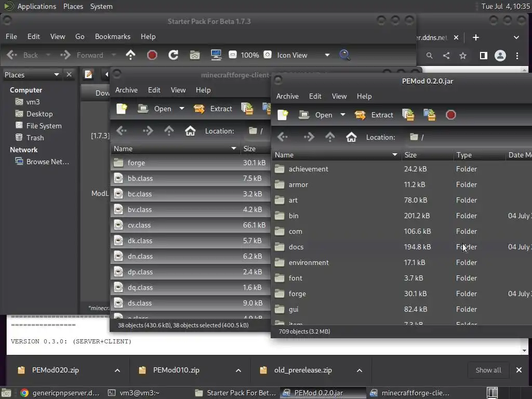Open View menu in minecraftforge-client window
The width and height of the screenshot is (532, 399).
(178, 90)
